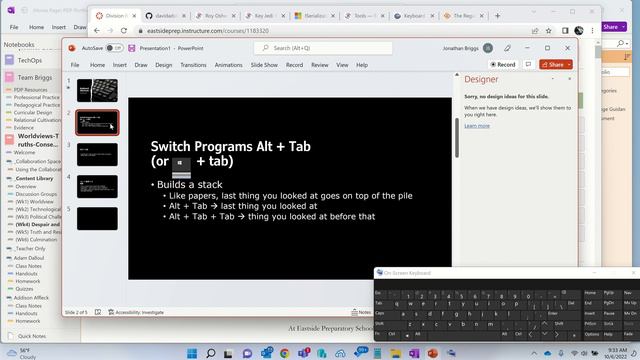Click Caps key on On-Screen Keyboard
Screen dimensions: 640x360
[380, 313]
